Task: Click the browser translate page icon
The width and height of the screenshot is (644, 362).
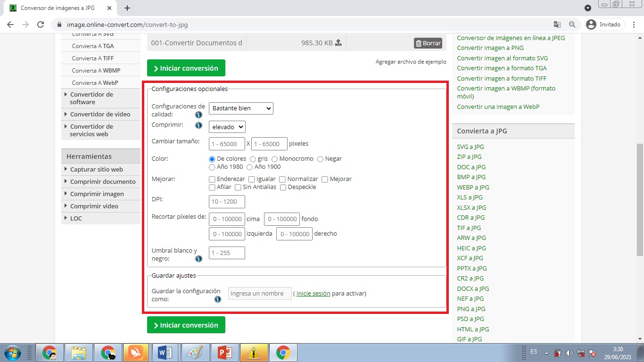Action: (557, 25)
